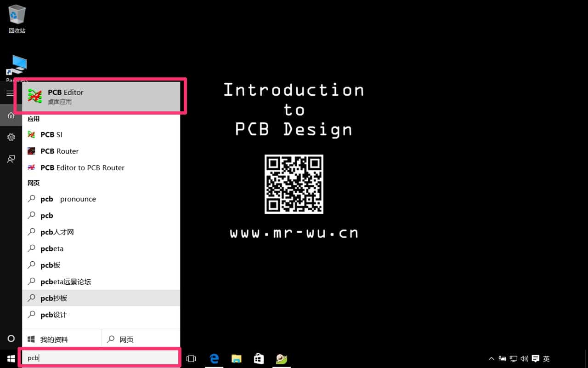Open PCB Editor to PCB Router app

(x=101, y=167)
